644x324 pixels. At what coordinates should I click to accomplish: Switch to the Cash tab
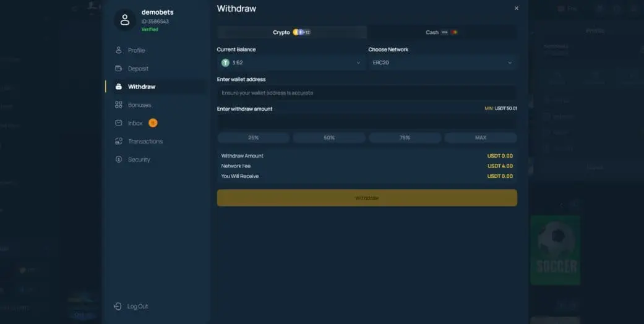coord(442,32)
